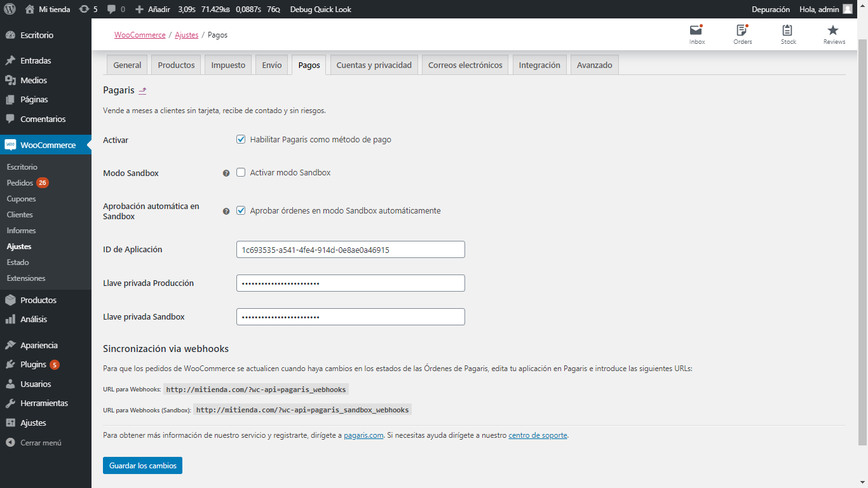Switch to the Envío tab

pos(272,65)
